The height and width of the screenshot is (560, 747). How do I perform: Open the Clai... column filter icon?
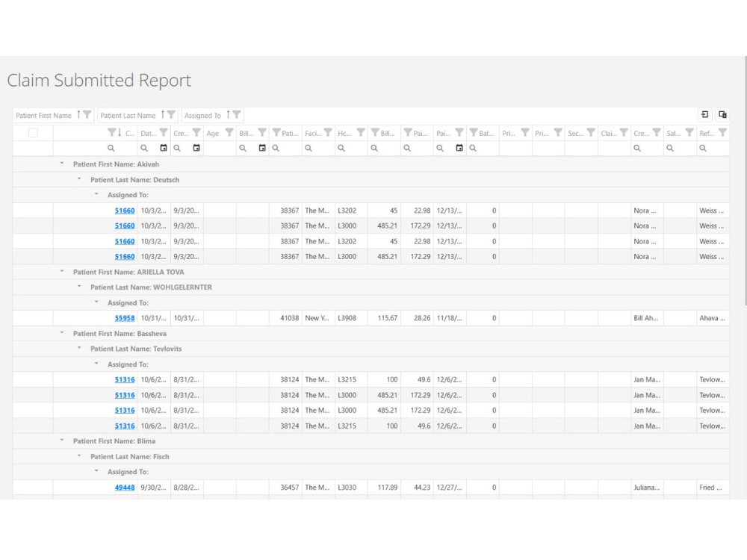click(x=624, y=132)
